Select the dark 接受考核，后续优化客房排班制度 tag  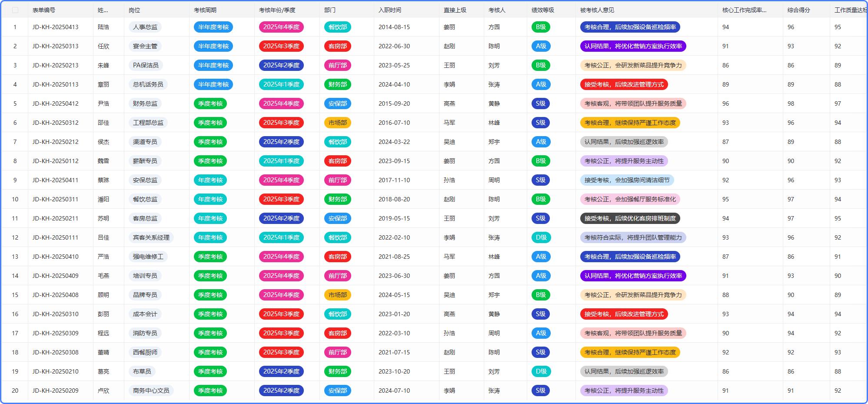(630, 218)
